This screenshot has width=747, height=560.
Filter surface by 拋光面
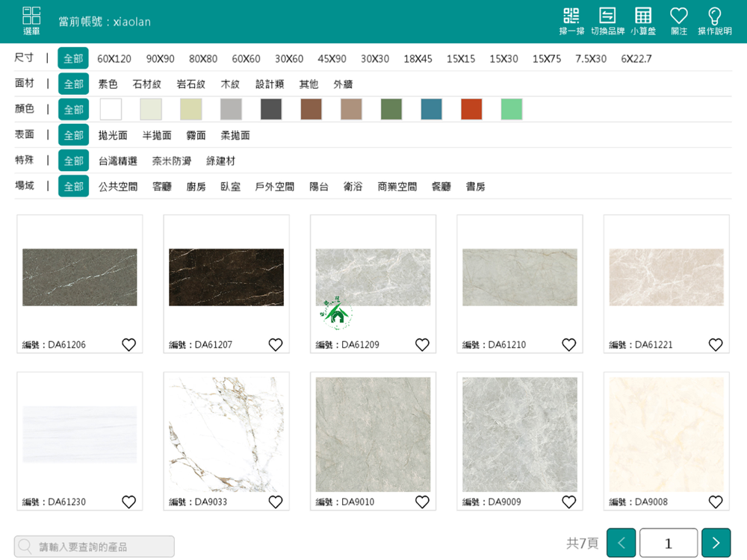(x=113, y=135)
